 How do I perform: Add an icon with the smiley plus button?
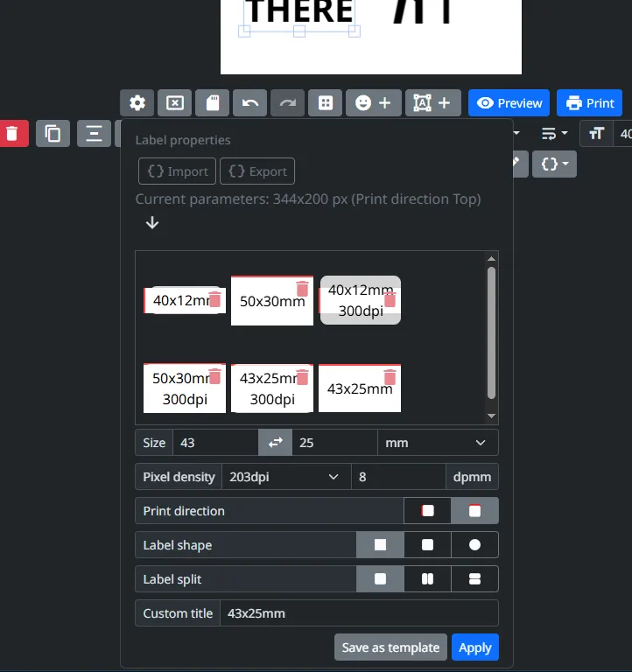[374, 103]
